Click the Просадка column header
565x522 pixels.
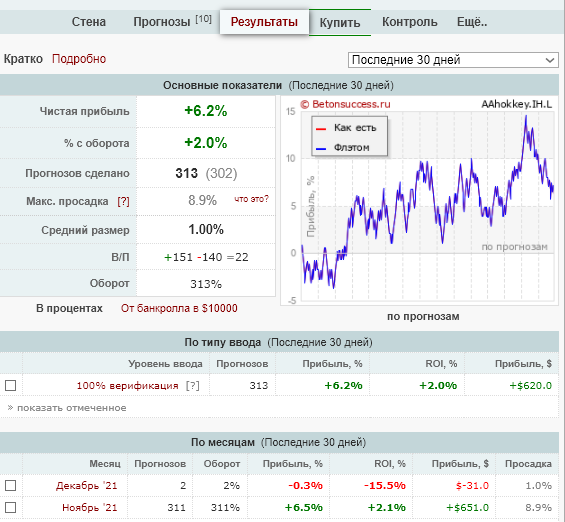528,464
